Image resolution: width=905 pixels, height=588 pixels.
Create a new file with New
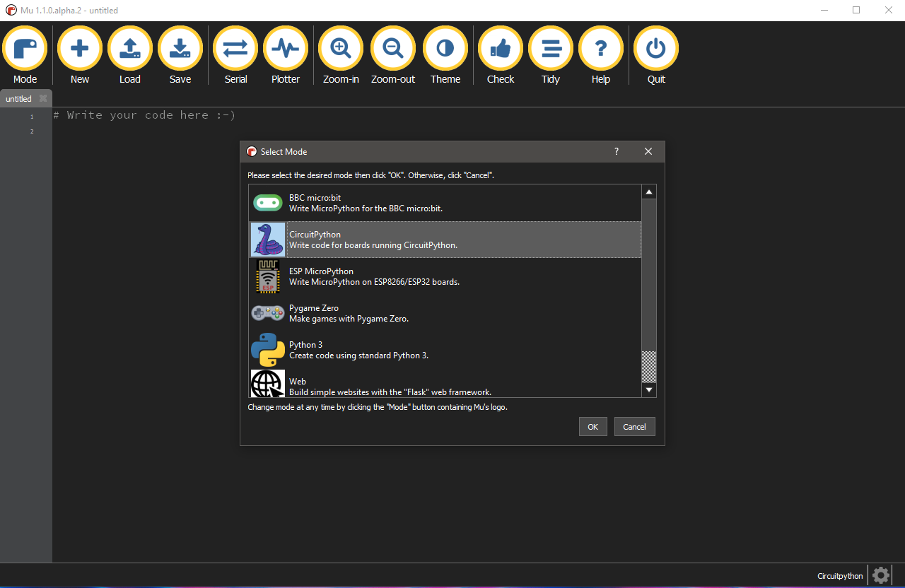[80, 49]
